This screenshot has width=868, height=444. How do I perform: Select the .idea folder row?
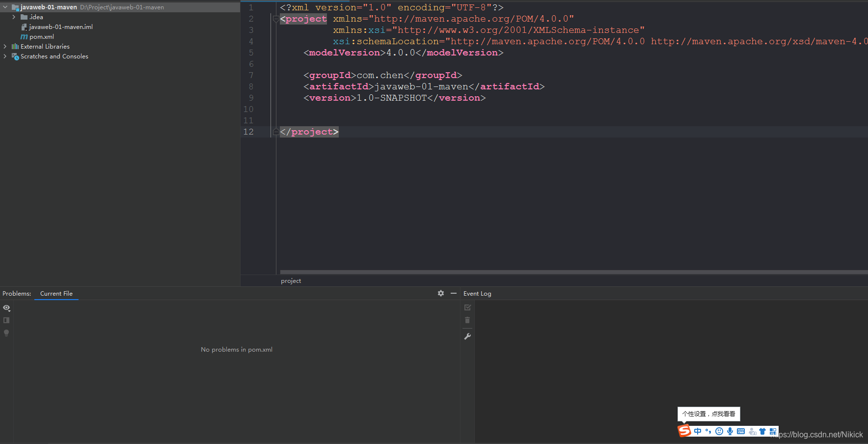120,17
